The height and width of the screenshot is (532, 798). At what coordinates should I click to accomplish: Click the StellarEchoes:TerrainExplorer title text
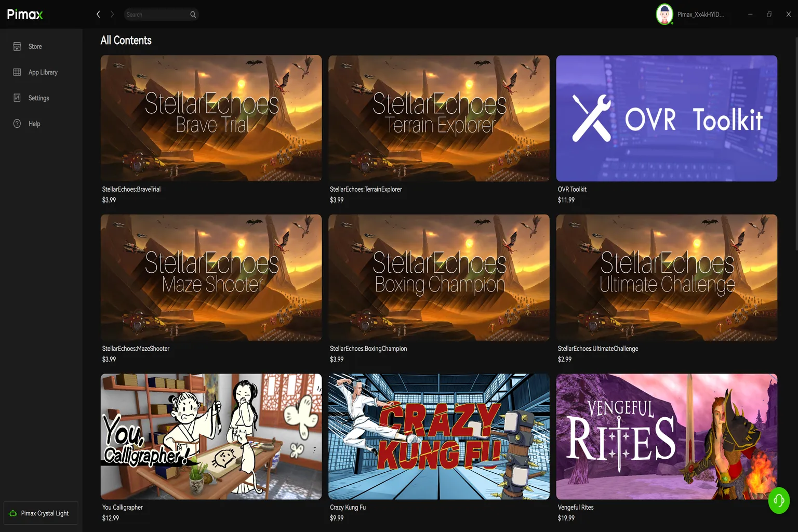coord(366,189)
